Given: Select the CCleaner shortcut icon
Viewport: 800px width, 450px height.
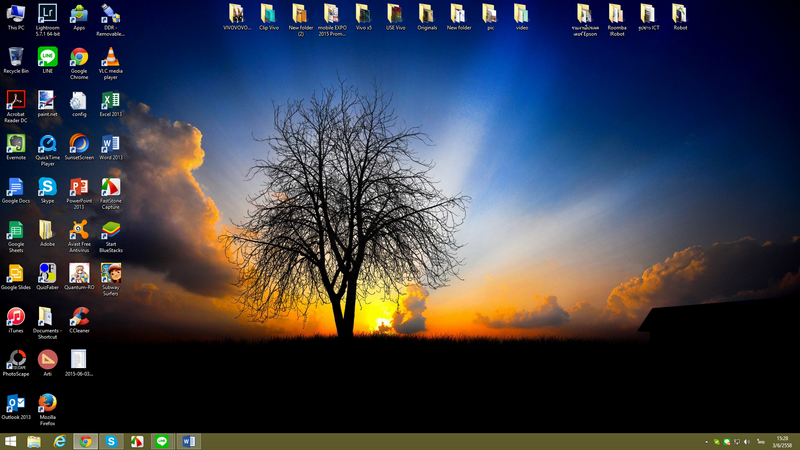Looking at the screenshot, I should click(x=79, y=320).
